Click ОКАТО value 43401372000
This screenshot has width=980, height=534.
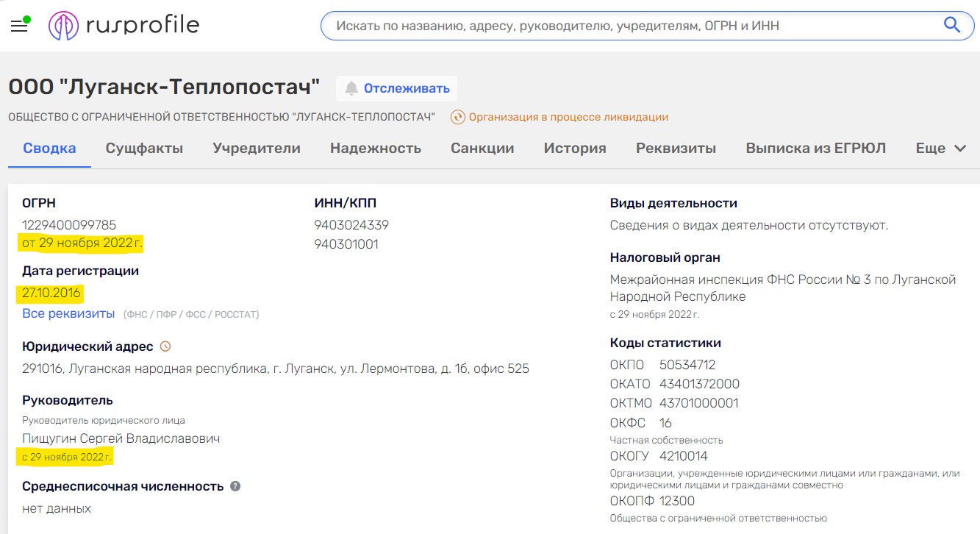point(699,384)
